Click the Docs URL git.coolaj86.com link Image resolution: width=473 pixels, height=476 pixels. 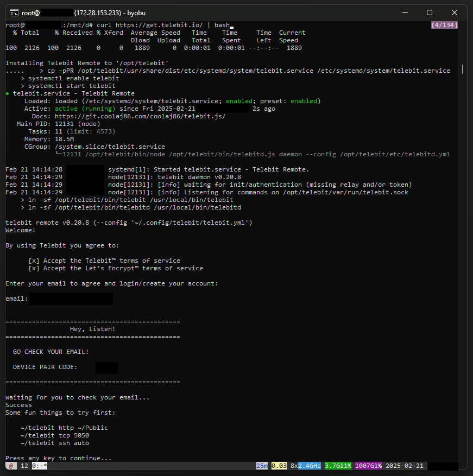pyautogui.click(x=140, y=116)
